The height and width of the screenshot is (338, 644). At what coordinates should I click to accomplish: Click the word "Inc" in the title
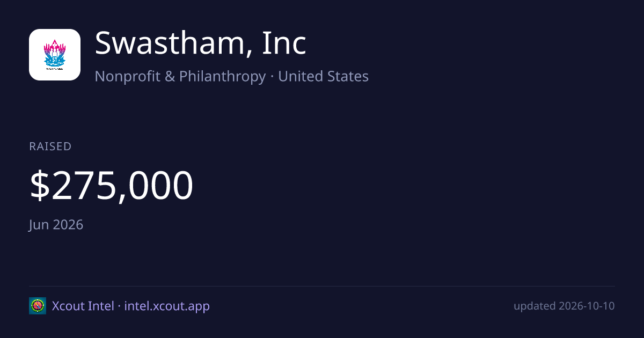[x=284, y=44]
